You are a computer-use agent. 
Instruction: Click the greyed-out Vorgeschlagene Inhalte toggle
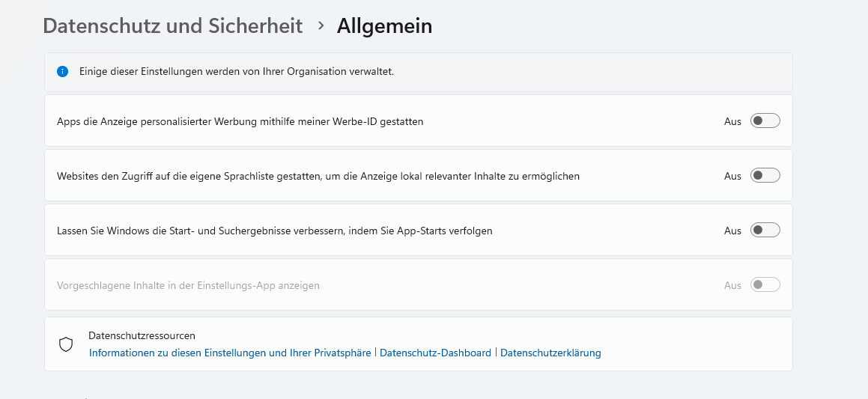point(765,285)
